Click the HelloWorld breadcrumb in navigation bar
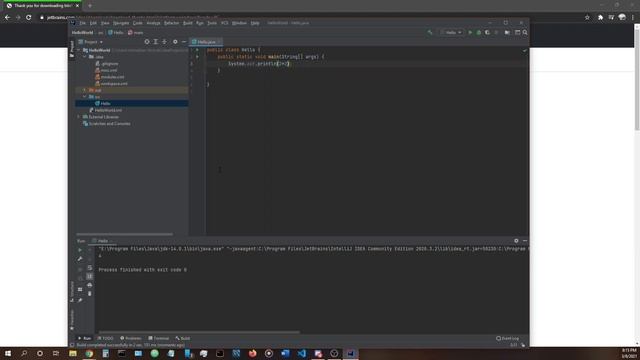Image resolution: width=640 pixels, height=360 pixels. click(x=82, y=32)
